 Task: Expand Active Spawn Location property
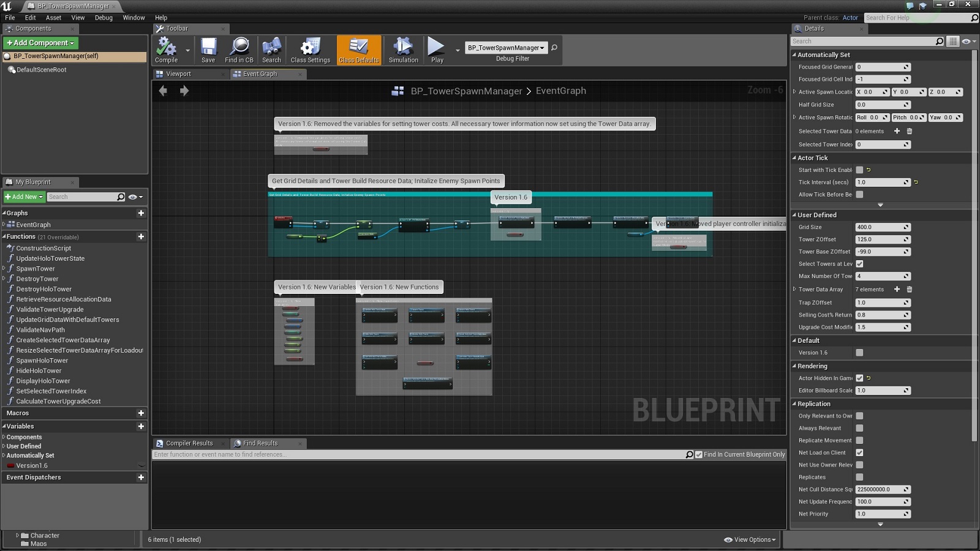click(x=794, y=92)
